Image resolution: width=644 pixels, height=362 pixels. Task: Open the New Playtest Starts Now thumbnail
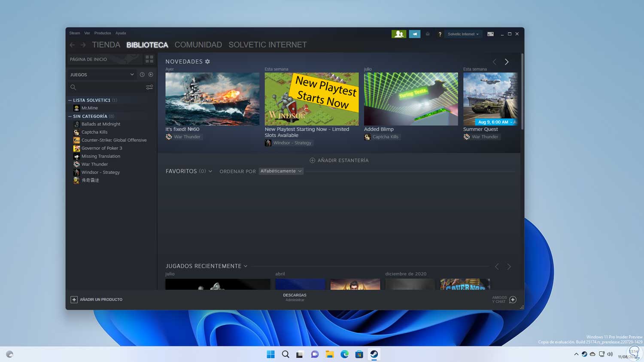(312, 99)
